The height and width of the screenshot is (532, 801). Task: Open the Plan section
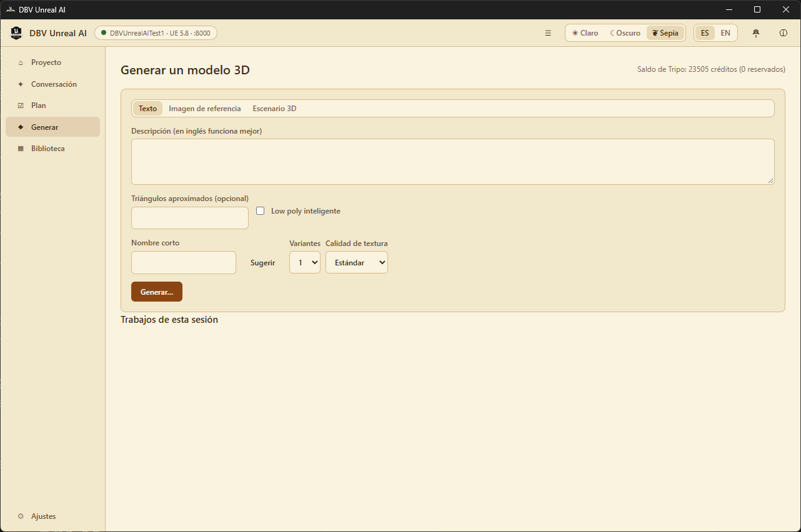coord(52,106)
